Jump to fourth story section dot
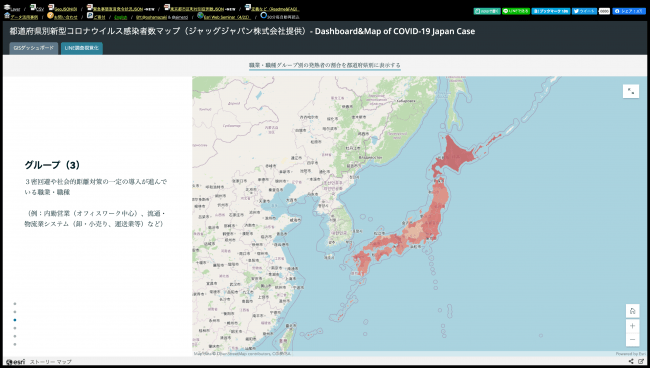Viewport: 650px width, 368px height. pyautogui.click(x=15, y=328)
